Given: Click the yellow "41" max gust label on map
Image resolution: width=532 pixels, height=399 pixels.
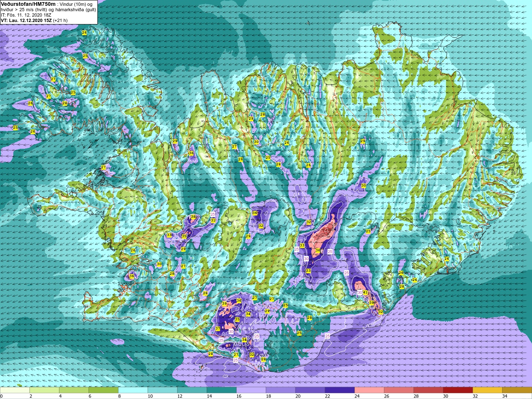Looking at the screenshot, I should (x=366, y=293).
